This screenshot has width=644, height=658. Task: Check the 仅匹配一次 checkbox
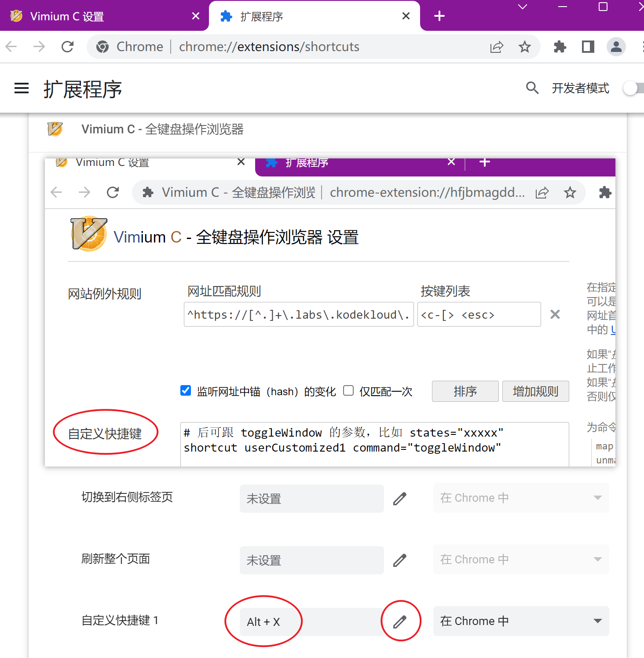[x=348, y=390]
